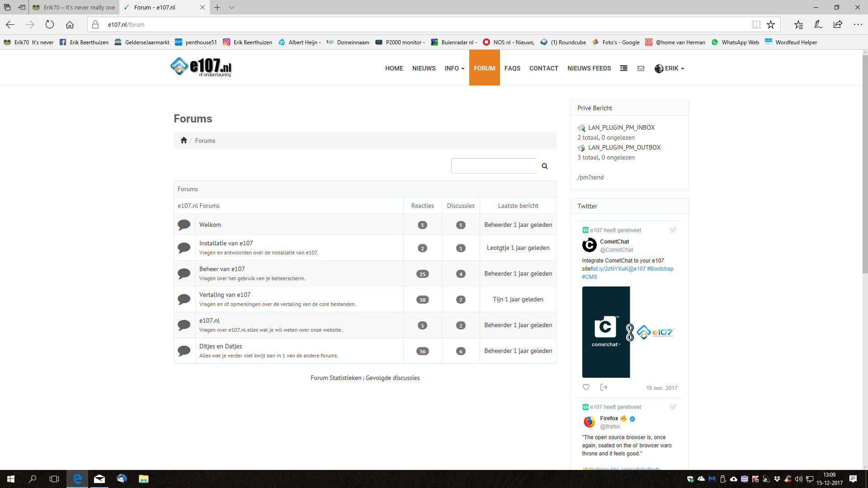Go to the HOME menu item
This screenshot has width=868, height=488.
click(394, 68)
